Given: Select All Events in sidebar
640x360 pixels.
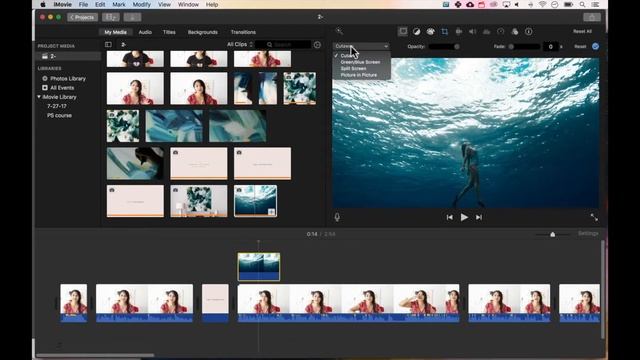Looking at the screenshot, I should pyautogui.click(x=62, y=88).
